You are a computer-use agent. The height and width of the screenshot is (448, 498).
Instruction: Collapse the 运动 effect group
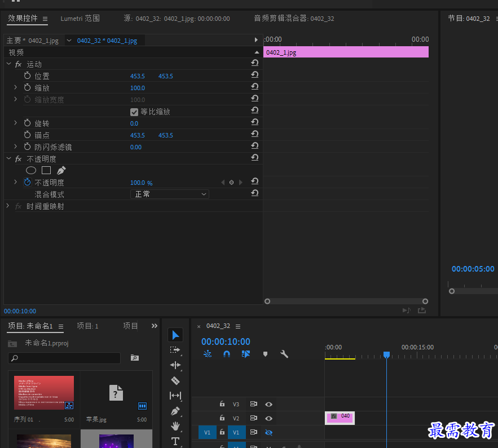pyautogui.click(x=9, y=64)
